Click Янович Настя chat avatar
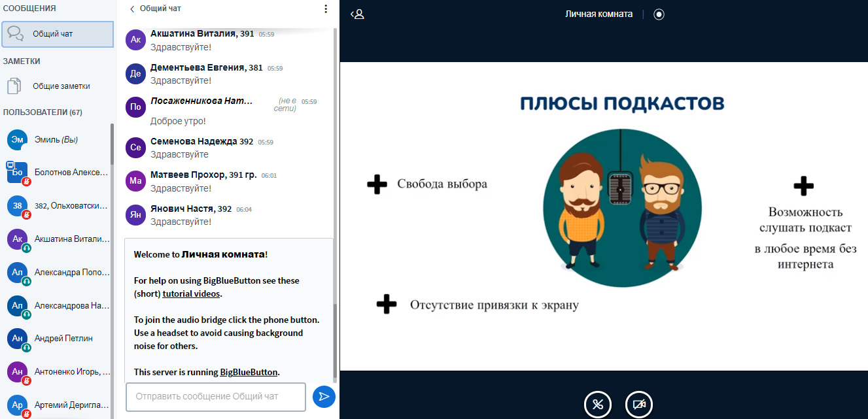868x419 pixels. click(135, 214)
